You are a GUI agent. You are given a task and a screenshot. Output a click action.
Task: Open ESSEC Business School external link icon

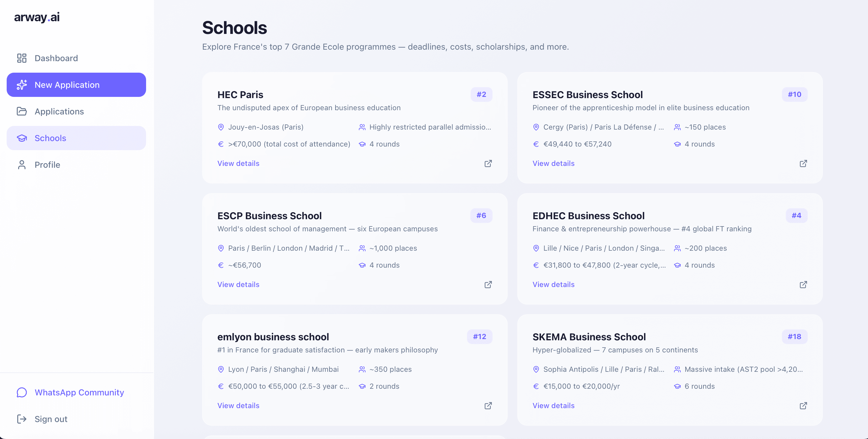pos(803,163)
